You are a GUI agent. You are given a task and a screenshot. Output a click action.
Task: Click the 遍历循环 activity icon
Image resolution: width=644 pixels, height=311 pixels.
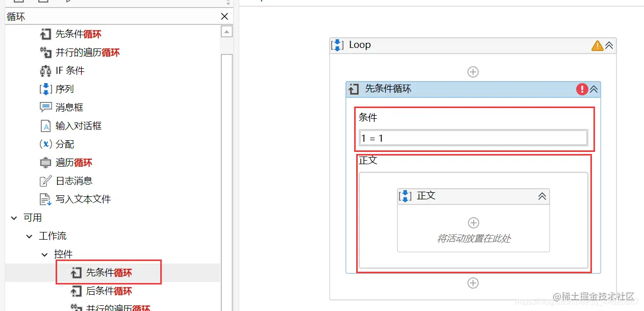(x=45, y=163)
